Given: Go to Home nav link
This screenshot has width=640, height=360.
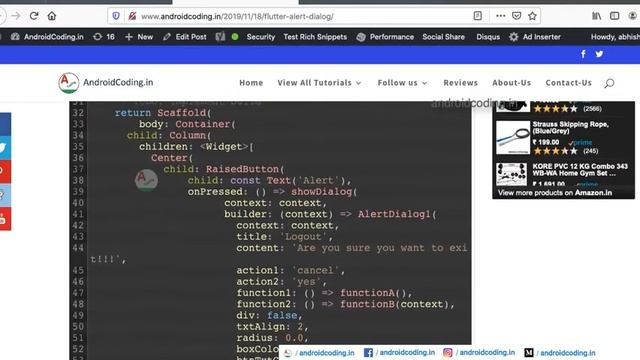Looking at the screenshot, I should (251, 83).
